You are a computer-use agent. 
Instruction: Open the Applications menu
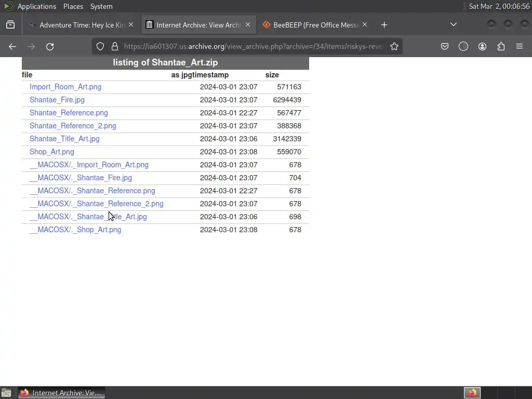click(x=37, y=6)
